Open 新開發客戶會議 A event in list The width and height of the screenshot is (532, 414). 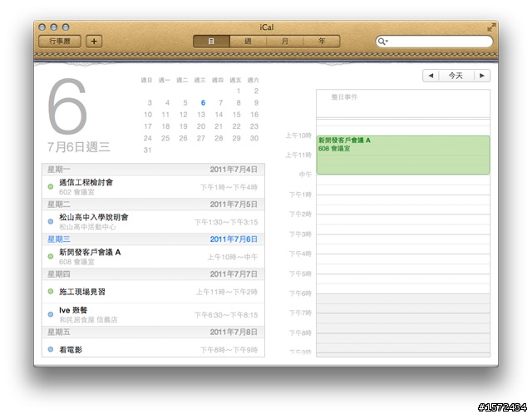(153, 257)
